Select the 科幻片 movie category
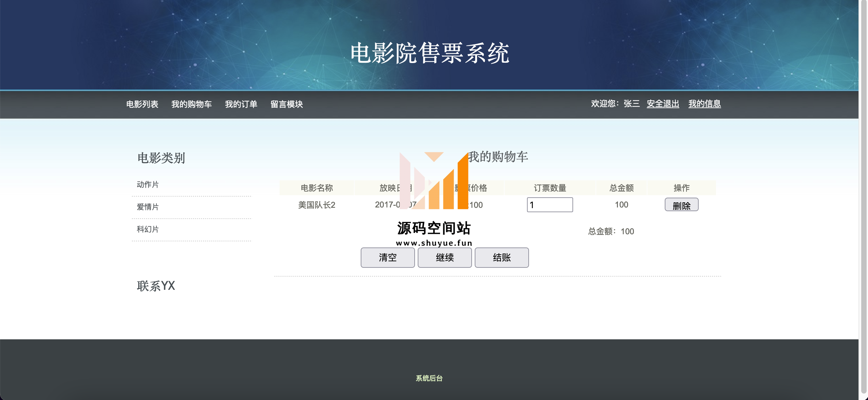The image size is (868, 400). tap(148, 229)
